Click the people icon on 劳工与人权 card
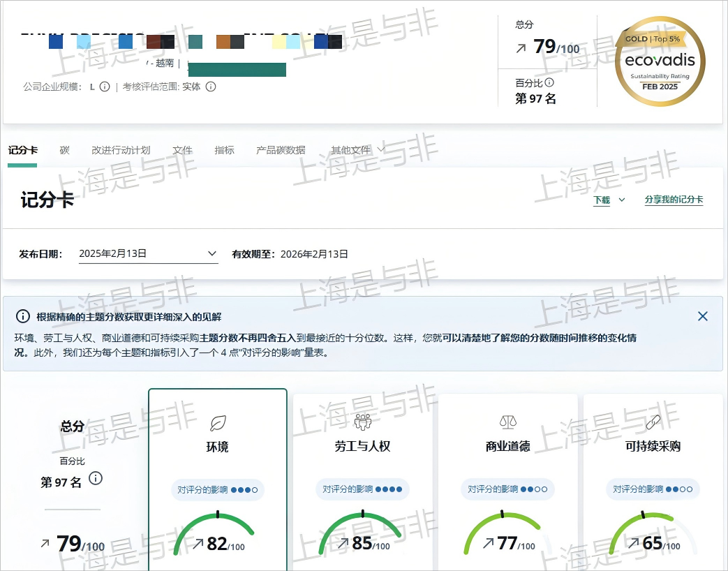The width and height of the screenshot is (728, 571). [x=363, y=422]
